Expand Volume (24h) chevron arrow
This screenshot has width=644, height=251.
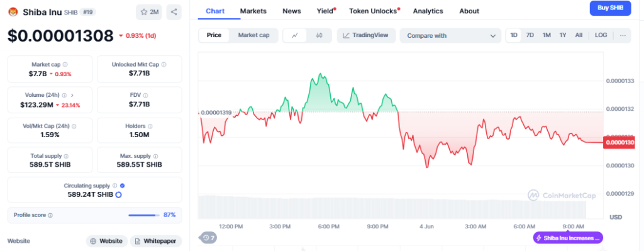click(x=72, y=95)
